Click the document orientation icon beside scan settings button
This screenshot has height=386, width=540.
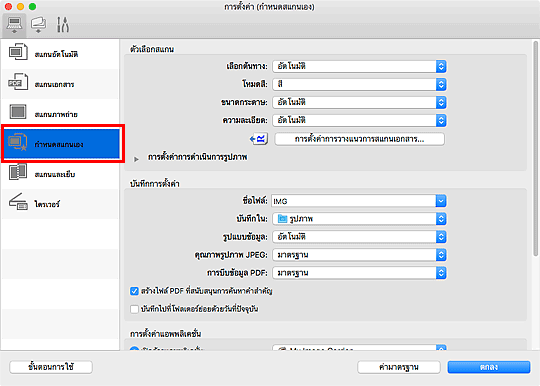[x=259, y=139]
